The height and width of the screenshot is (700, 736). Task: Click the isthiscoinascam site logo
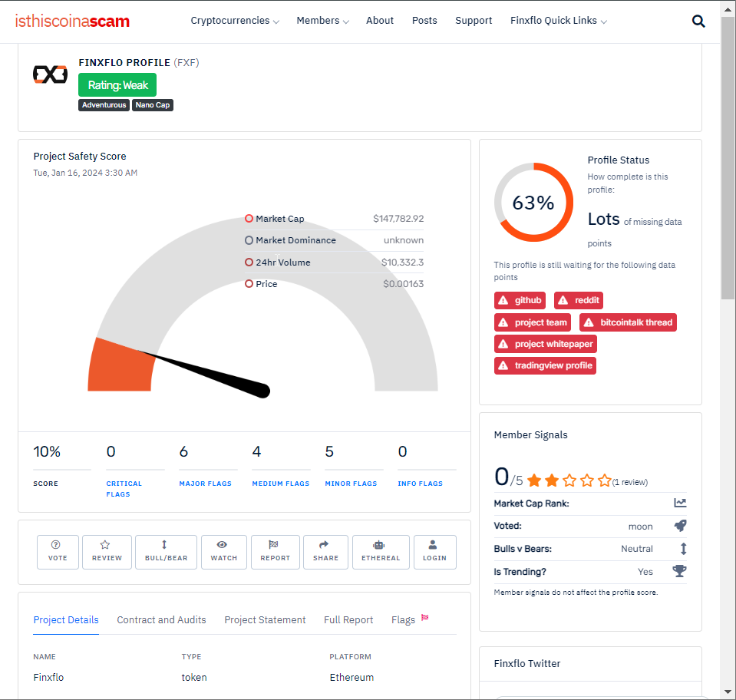tap(72, 21)
